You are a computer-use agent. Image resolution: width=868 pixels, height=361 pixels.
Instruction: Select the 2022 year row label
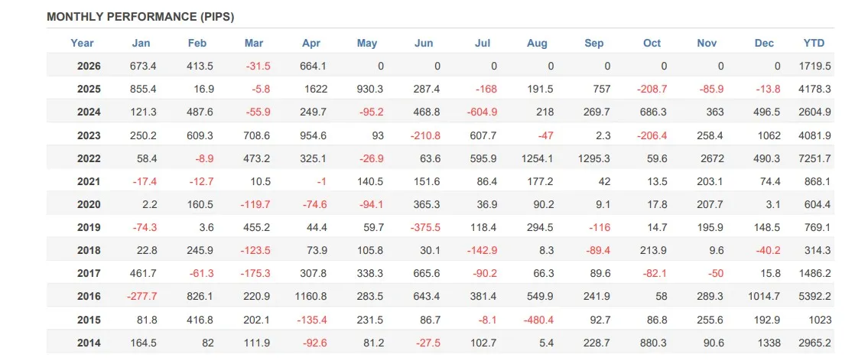point(89,159)
